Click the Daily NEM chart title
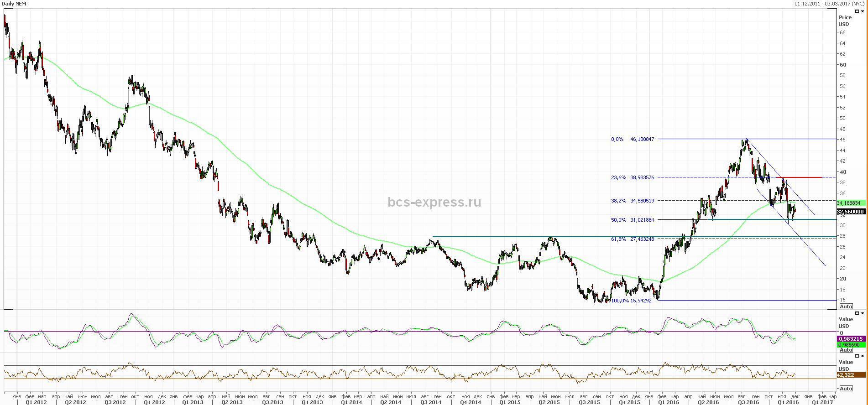The height and width of the screenshot is (405, 868). pos(14,4)
